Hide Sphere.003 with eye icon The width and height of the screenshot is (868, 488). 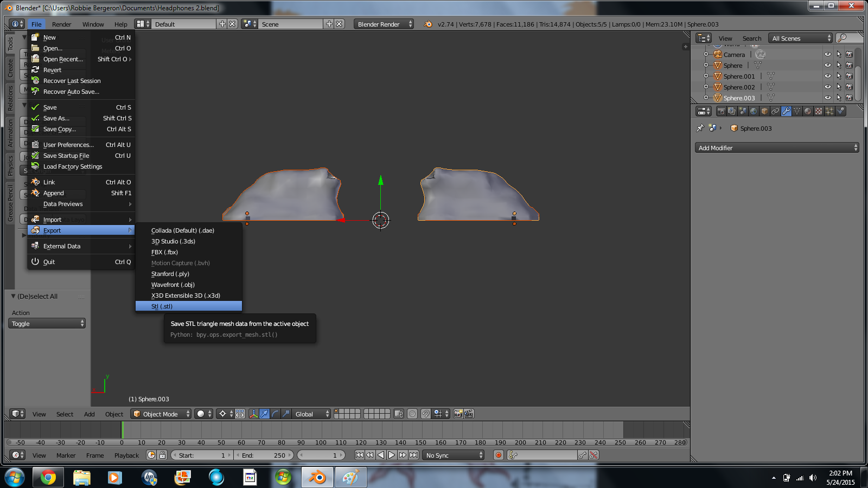coord(828,98)
